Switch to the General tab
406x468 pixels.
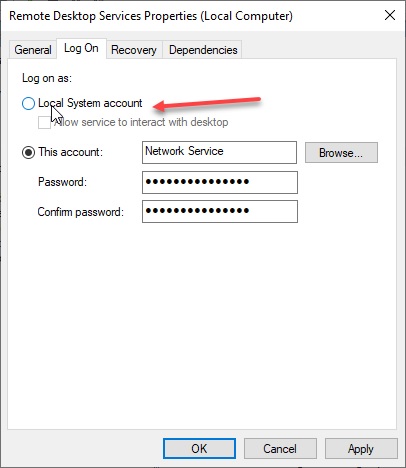33,50
